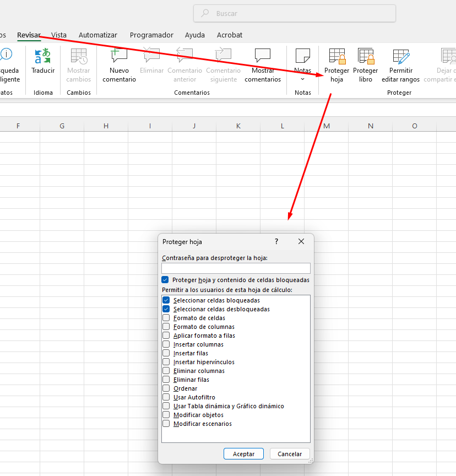The image size is (456, 476).
Task: Open the Vista tab
Action: 59,35
